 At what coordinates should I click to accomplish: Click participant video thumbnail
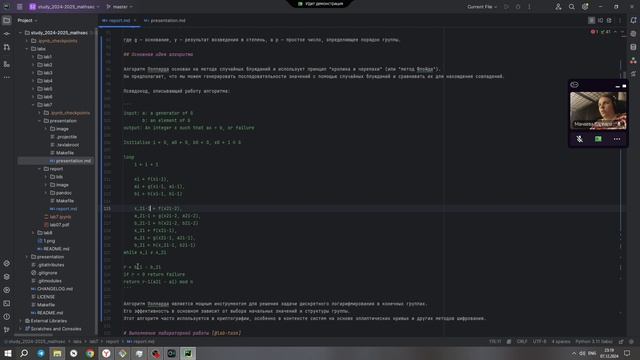pos(598,111)
